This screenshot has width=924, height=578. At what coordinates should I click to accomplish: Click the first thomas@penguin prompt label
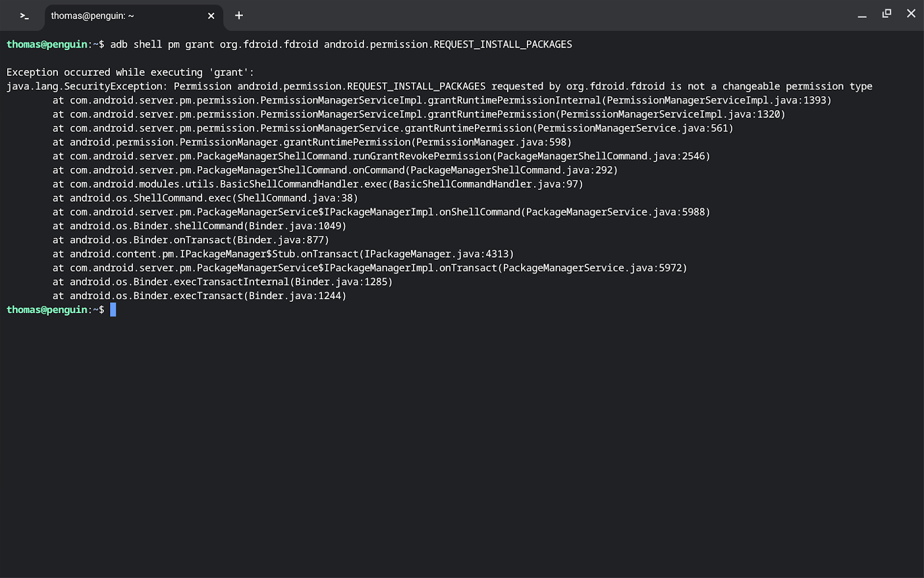pyautogui.click(x=47, y=45)
